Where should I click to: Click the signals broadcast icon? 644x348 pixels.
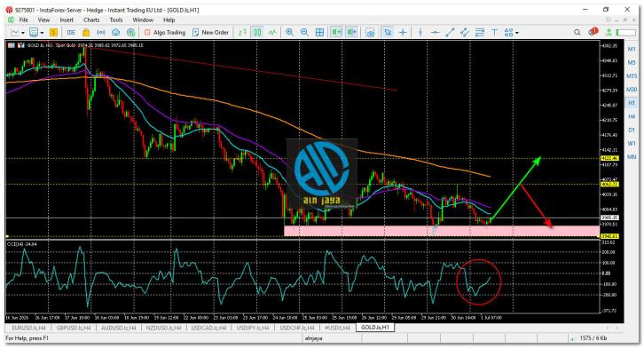tap(100, 32)
